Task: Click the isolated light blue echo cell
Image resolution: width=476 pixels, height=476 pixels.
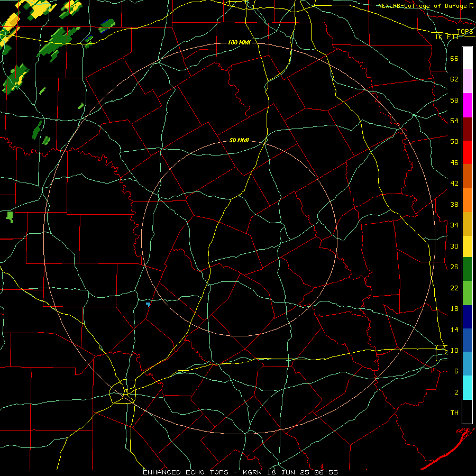Action: click(x=148, y=304)
